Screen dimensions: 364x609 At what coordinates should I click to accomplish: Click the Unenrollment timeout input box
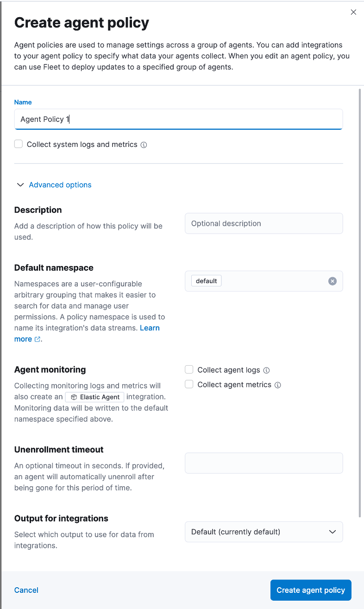[x=264, y=463]
